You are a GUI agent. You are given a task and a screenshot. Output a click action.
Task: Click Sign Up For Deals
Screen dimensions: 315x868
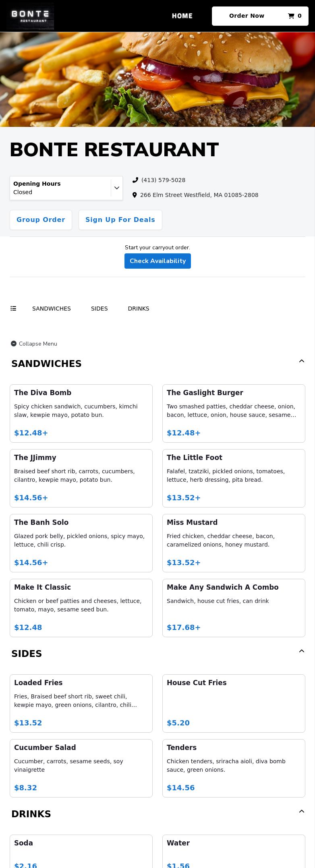pos(120,220)
